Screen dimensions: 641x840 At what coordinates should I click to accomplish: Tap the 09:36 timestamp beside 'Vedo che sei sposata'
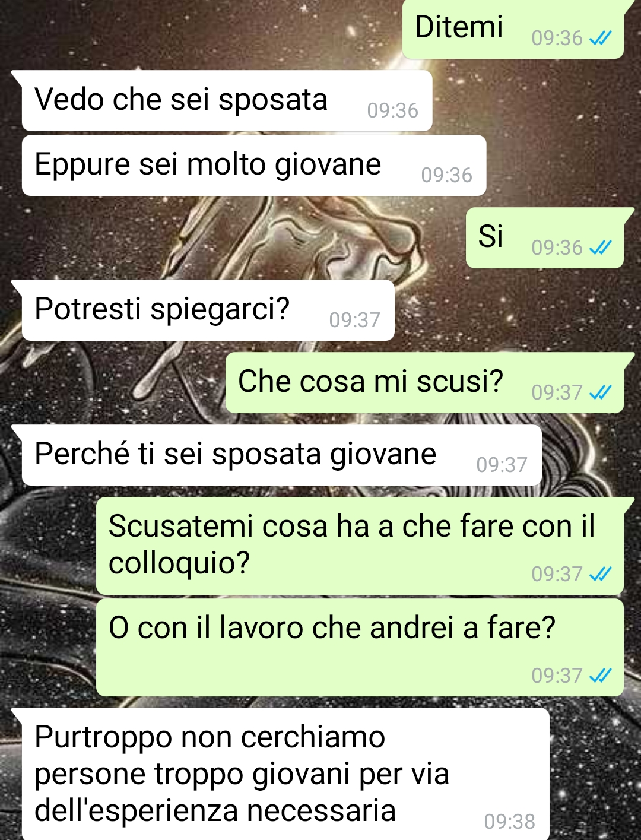[392, 111]
